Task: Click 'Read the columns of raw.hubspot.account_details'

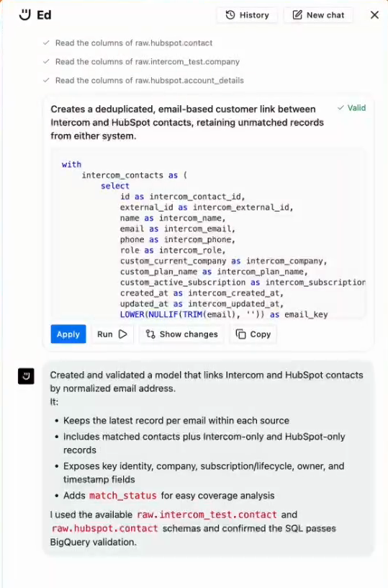Action: 150,81
